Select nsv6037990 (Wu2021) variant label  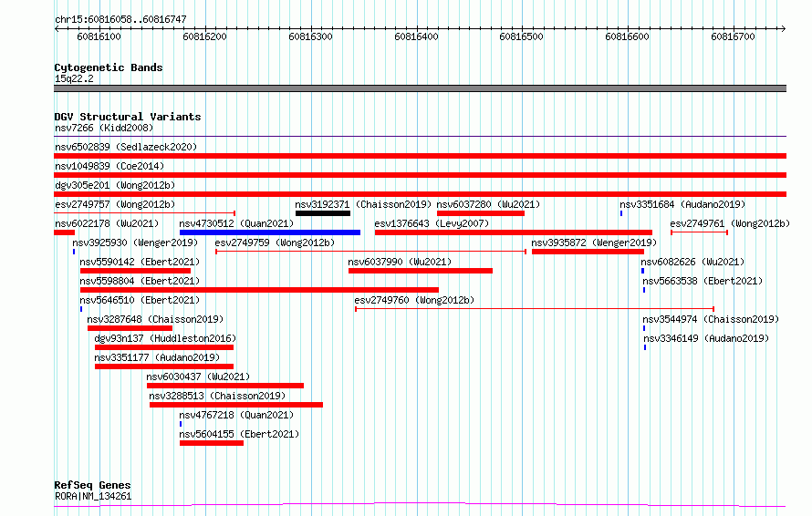coord(400,262)
